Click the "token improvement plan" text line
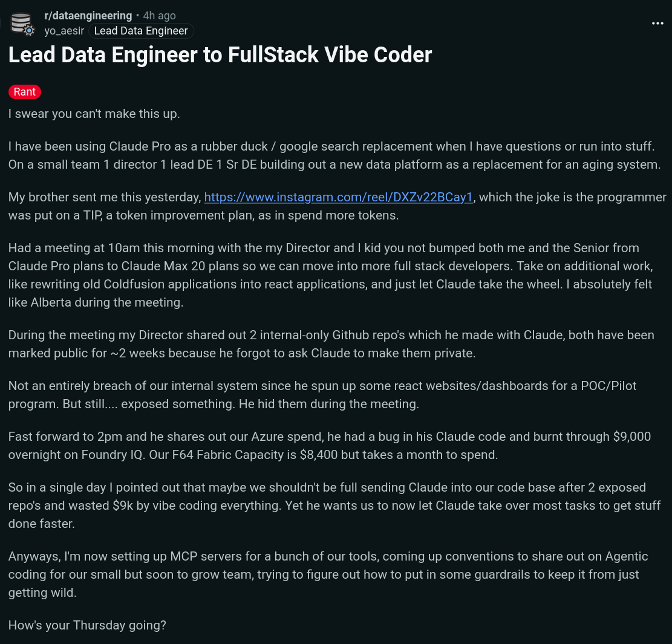The width and height of the screenshot is (672, 644). coord(203,215)
